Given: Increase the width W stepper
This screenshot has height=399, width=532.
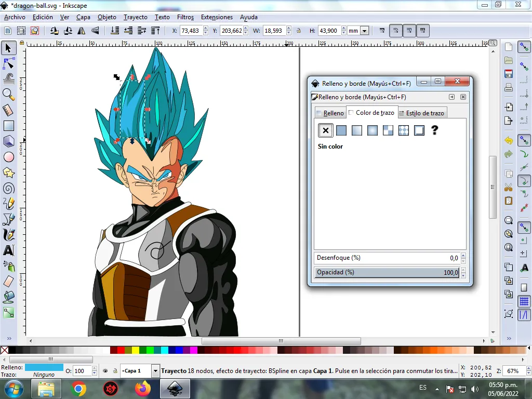Looking at the screenshot, I should [x=289, y=28].
